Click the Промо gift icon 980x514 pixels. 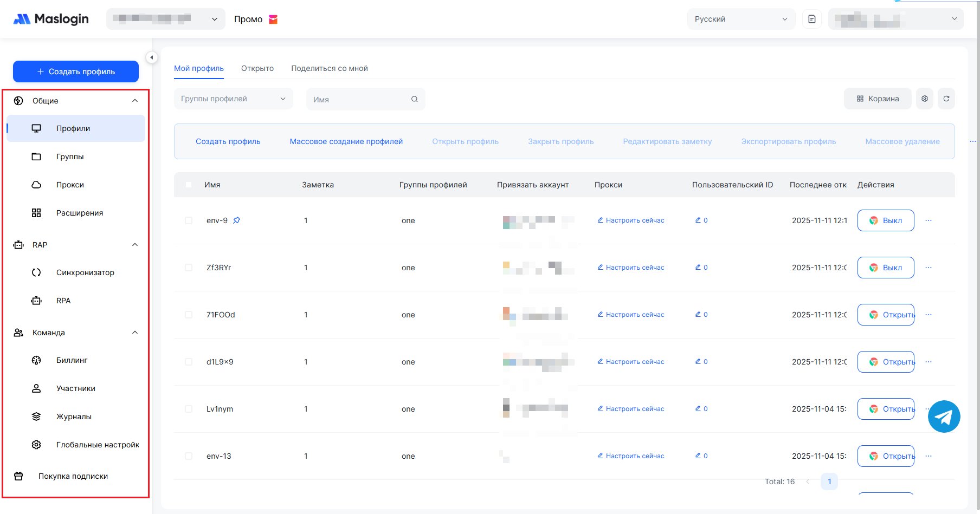273,19
